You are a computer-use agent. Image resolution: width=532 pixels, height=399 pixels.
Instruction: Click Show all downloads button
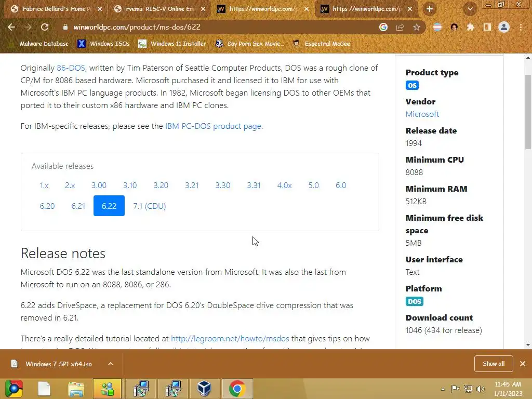[x=494, y=364]
